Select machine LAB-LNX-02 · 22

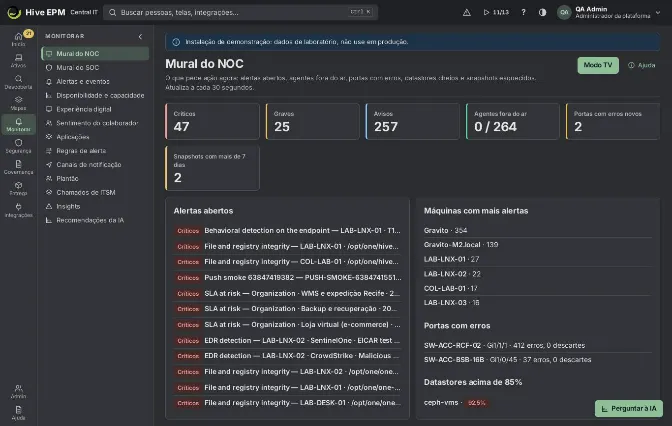[x=537, y=274]
